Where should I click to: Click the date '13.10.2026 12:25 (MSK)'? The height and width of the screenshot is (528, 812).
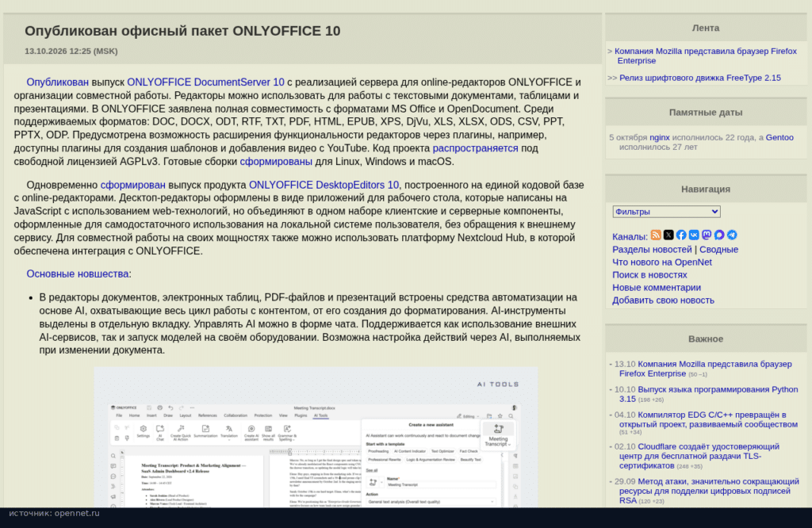pos(71,52)
